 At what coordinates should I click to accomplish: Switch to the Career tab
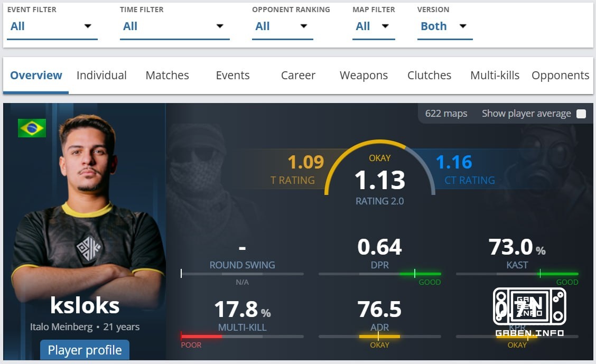point(299,75)
